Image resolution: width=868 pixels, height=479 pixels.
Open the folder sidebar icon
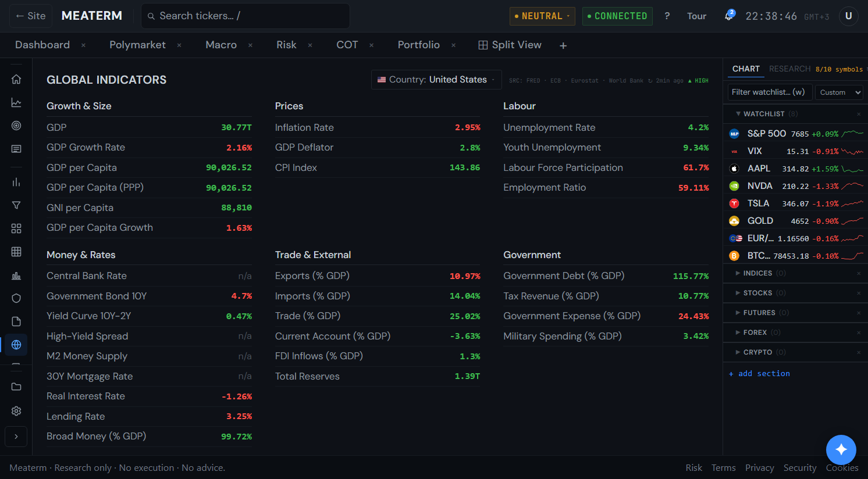coord(16,387)
